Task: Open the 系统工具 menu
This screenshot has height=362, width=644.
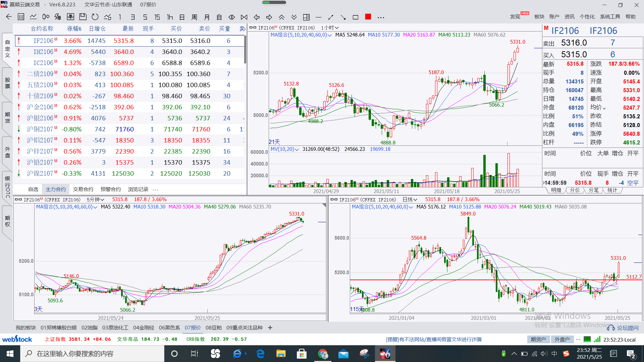Action: 610,17
